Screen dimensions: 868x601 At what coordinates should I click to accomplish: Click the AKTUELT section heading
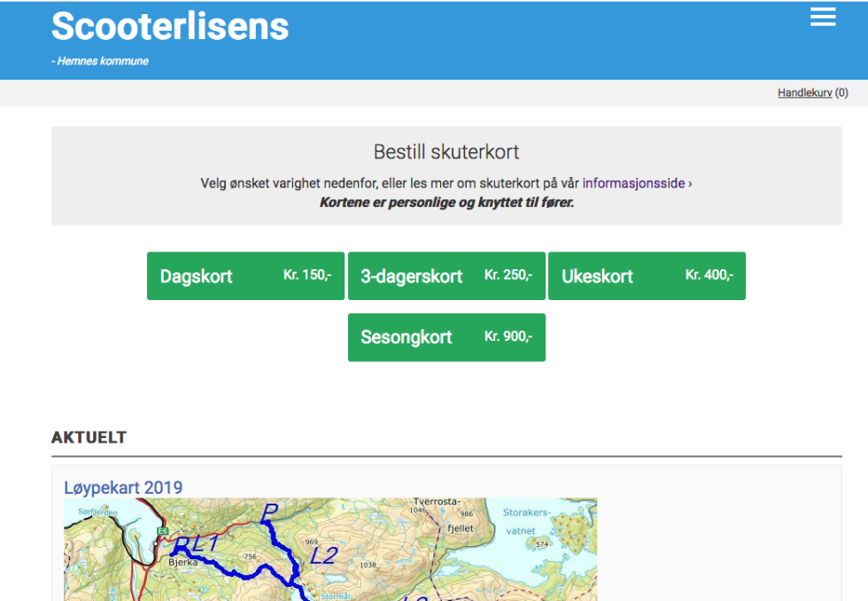pos(89,437)
